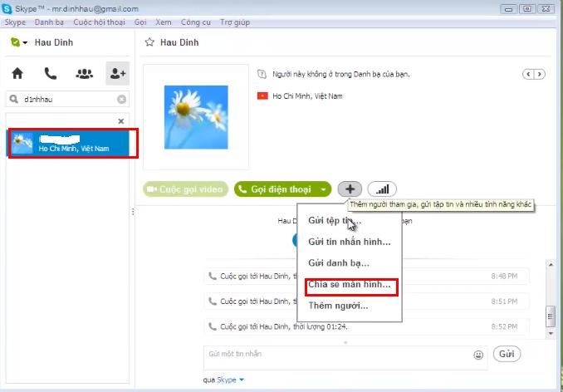This screenshot has width=563, height=392.
Task: Close the search results with the X
Action: pos(121,121)
